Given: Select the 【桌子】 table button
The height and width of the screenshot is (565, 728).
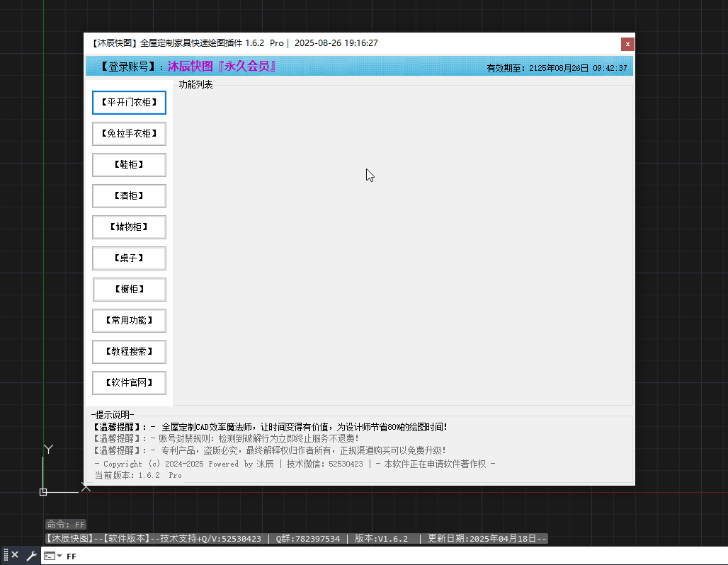Looking at the screenshot, I should pyautogui.click(x=129, y=258).
